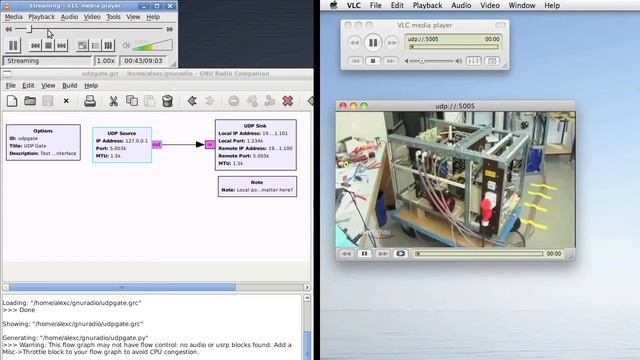This screenshot has width=640, height=360.
Task: Open View menu in Streaming VLC
Action: 133,17
